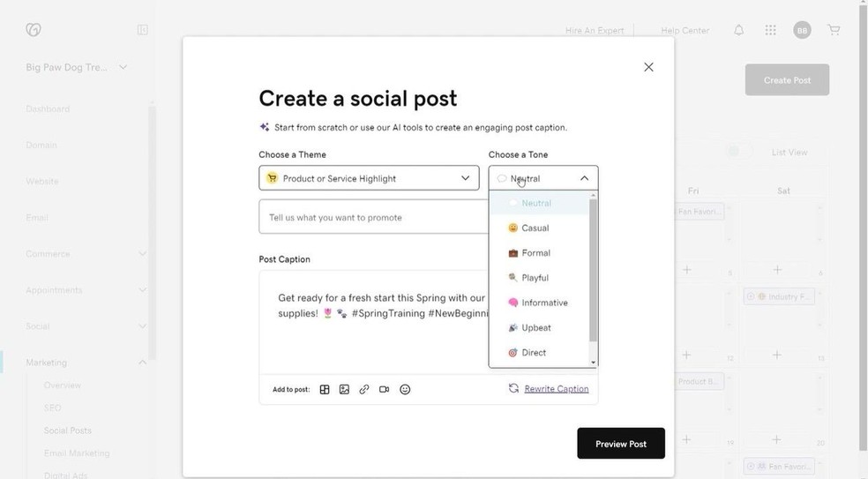Insert a link into the post

[364, 389]
